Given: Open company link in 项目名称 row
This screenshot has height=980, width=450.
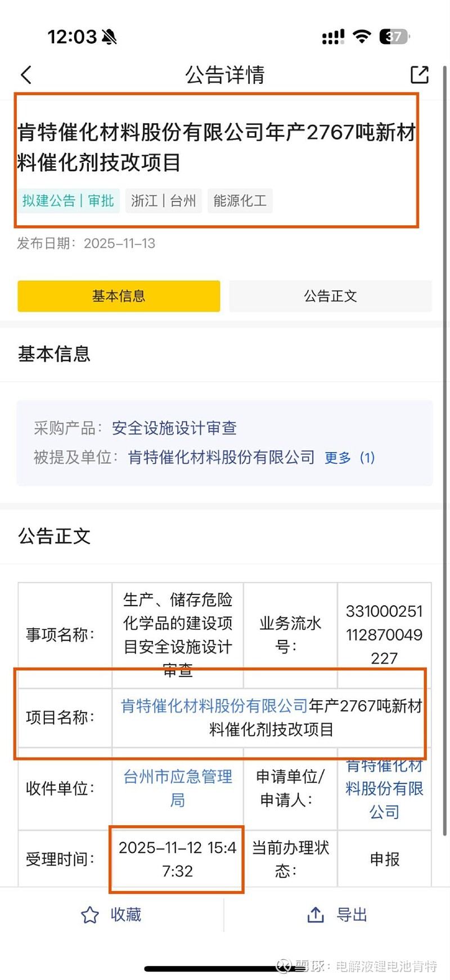Looking at the screenshot, I should pos(214,706).
